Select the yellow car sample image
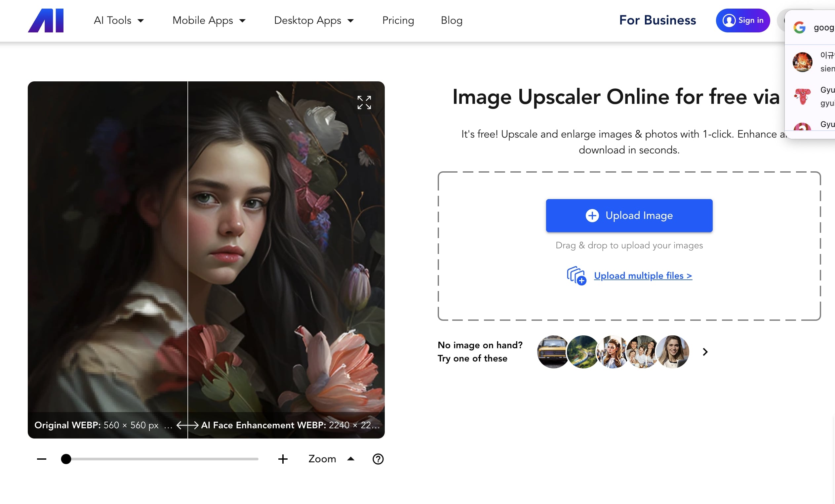Viewport: 835px width, 504px height. tap(552, 352)
